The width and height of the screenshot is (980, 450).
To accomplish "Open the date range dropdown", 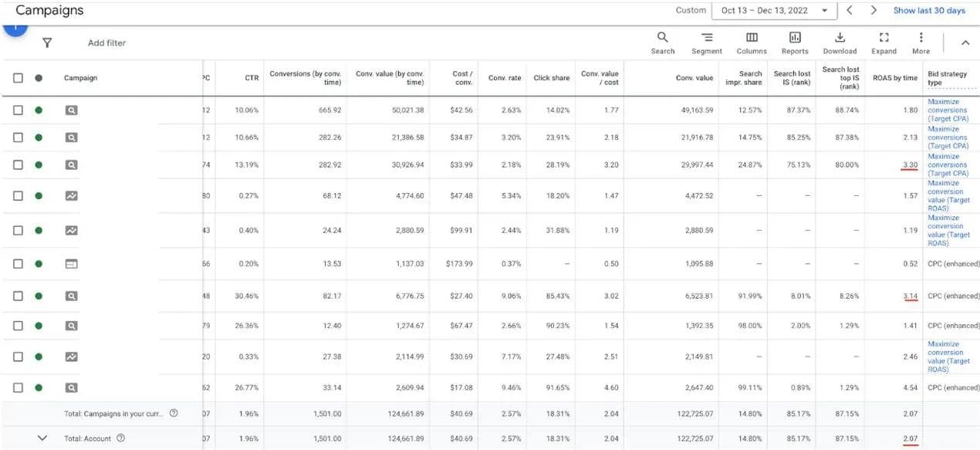I will pyautogui.click(x=775, y=11).
